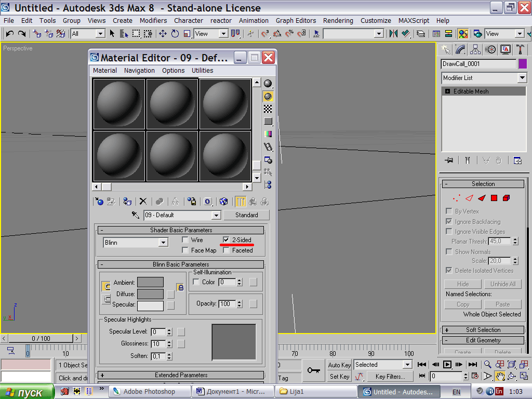Open the Utilities hammer panel tab
The image size is (532, 399).
(x=520, y=50)
